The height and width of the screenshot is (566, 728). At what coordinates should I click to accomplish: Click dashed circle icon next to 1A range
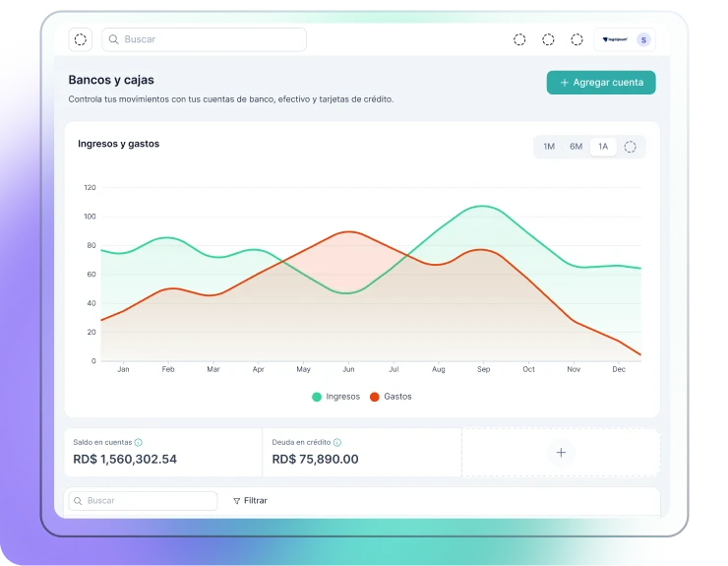[x=631, y=147]
